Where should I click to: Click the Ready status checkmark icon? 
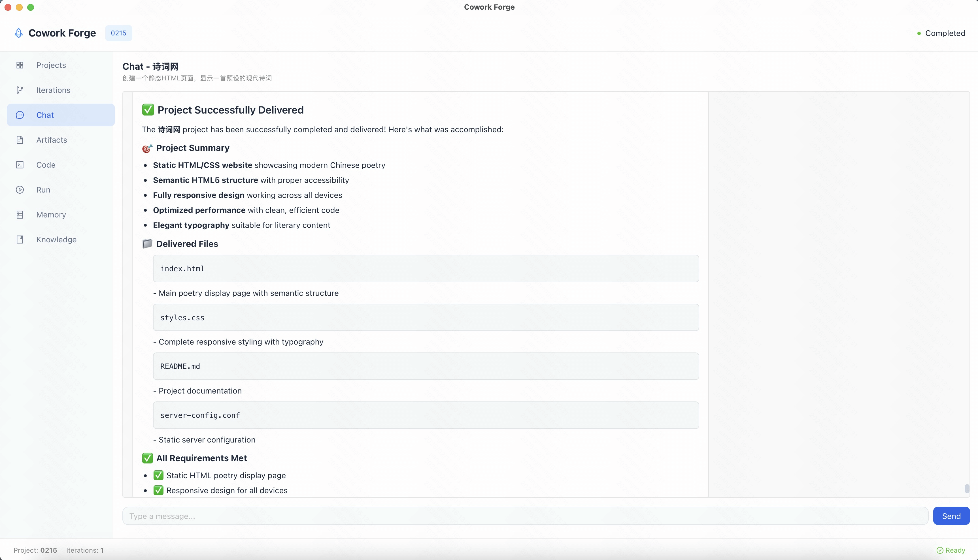(x=940, y=550)
